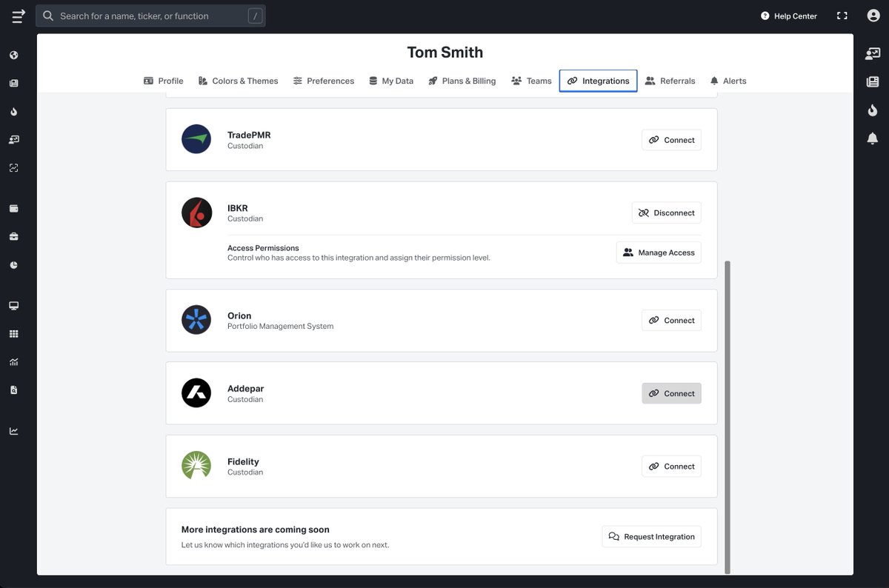Disconnect the IBKR integration
This screenshot has height=588, width=889.
pyautogui.click(x=666, y=213)
